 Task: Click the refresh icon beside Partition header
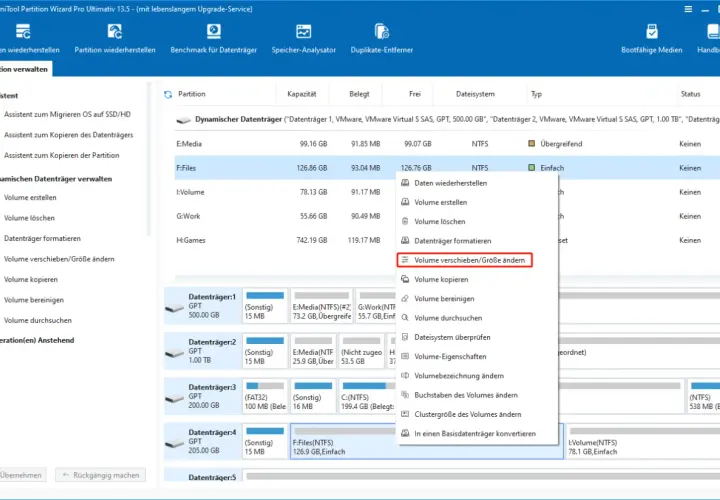point(168,94)
